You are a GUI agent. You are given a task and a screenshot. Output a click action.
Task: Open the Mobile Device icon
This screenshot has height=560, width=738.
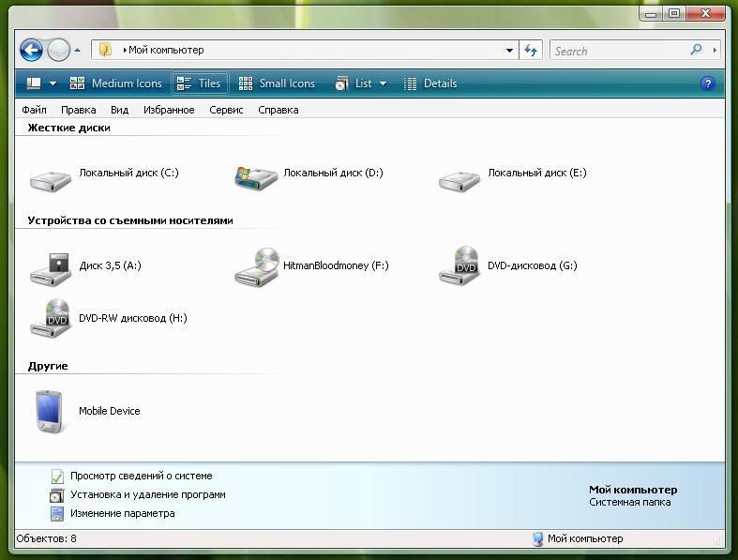point(51,412)
